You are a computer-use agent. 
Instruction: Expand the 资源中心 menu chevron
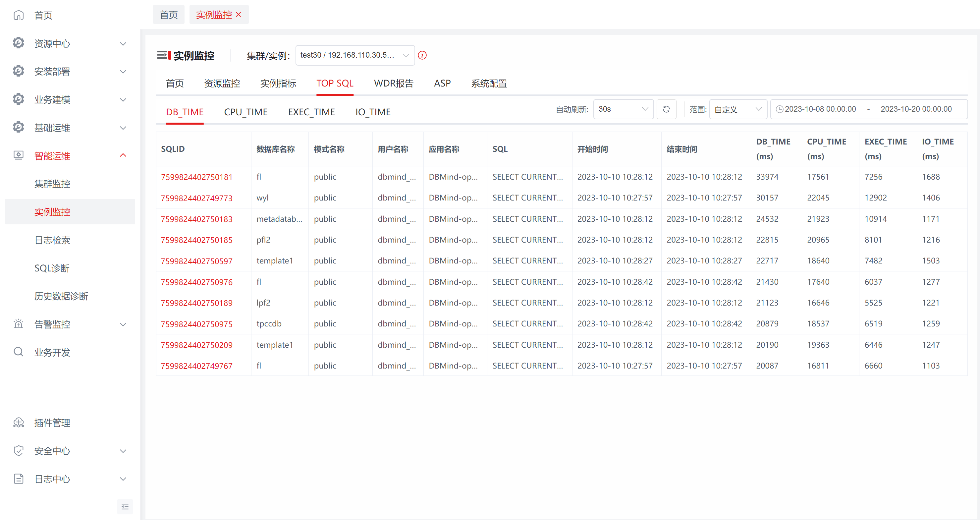click(123, 44)
